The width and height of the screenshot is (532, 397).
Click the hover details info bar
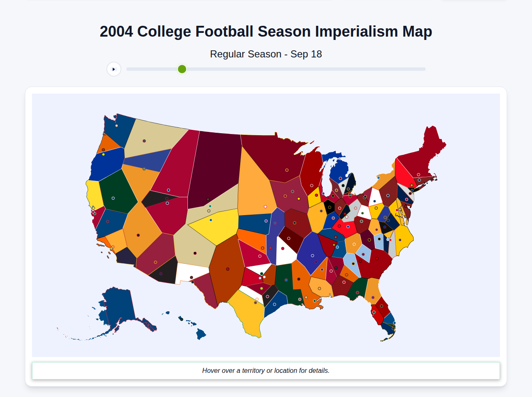coord(266,370)
